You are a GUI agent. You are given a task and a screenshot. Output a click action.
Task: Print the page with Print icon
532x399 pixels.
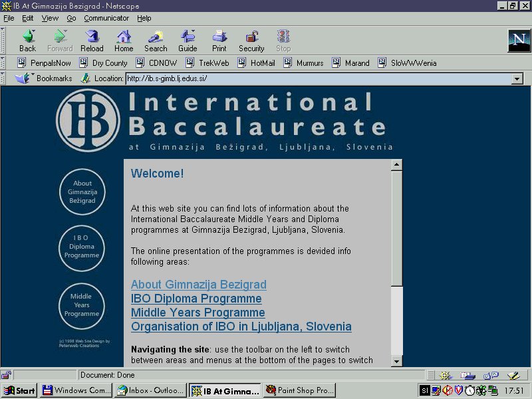[x=219, y=41]
